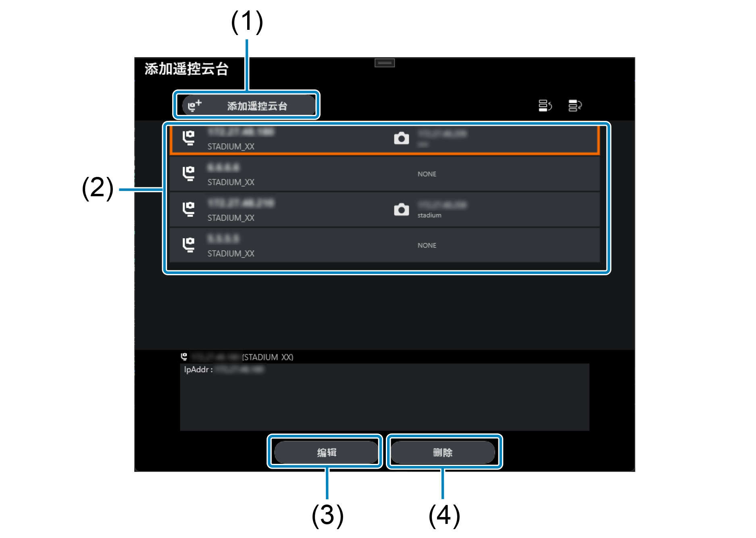Click the camera icon in third row
Viewport: 756px width, 538px height.
[x=401, y=210]
